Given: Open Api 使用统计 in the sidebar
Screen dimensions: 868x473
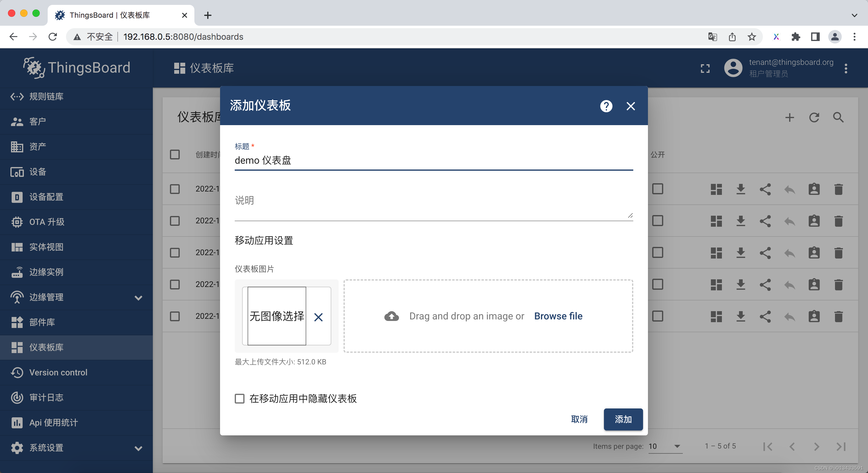Looking at the screenshot, I should (76, 423).
